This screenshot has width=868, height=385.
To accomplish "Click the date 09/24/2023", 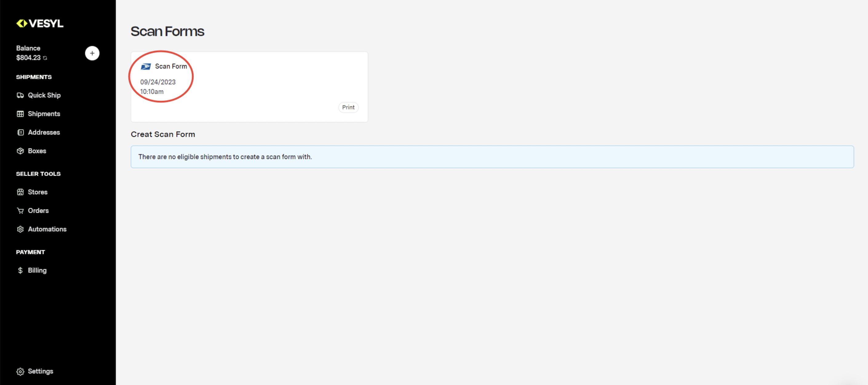I will 158,82.
